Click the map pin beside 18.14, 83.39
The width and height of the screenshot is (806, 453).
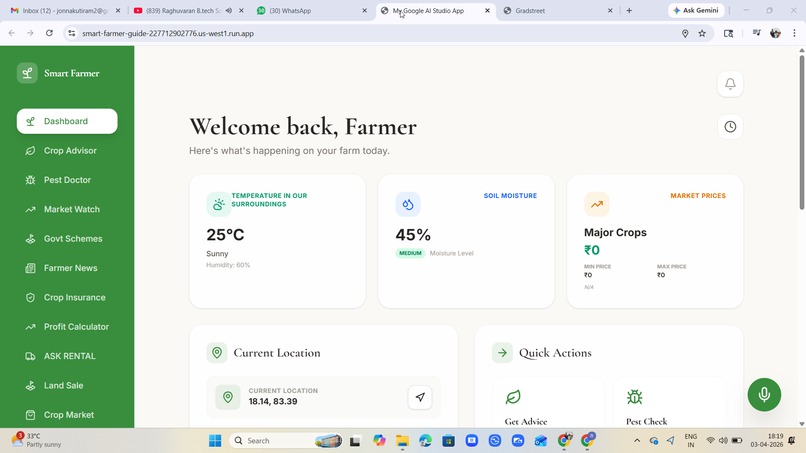(x=228, y=397)
